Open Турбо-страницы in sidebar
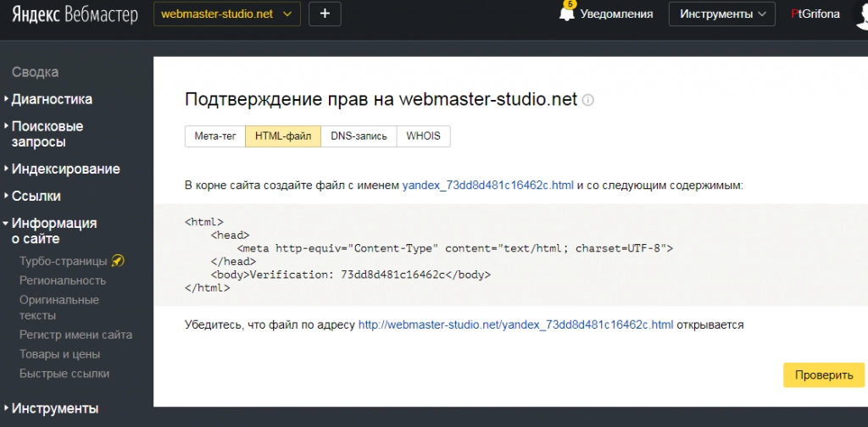 pos(63,260)
